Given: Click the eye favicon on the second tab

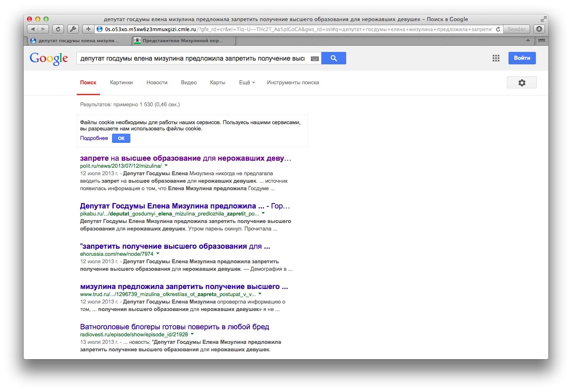Looking at the screenshot, I should [137, 41].
